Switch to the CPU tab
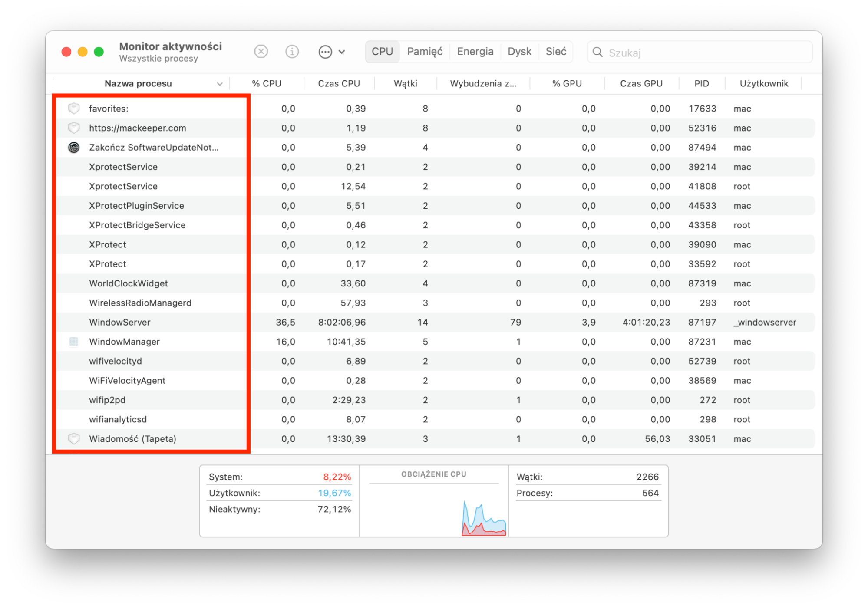 382,52
